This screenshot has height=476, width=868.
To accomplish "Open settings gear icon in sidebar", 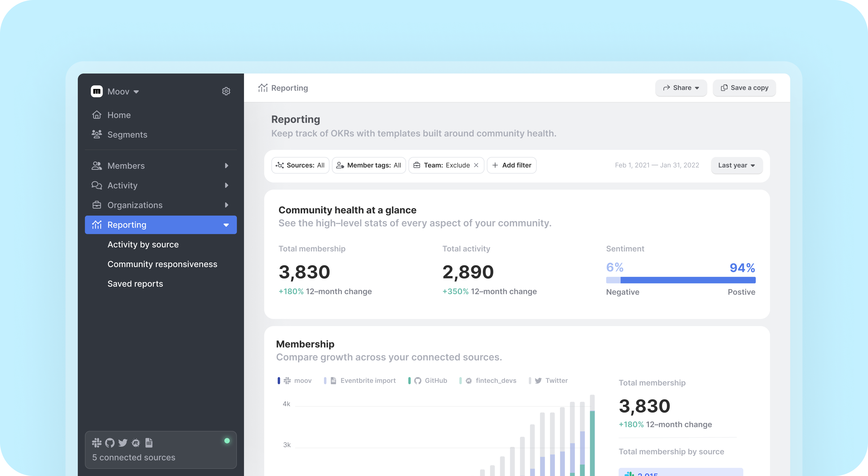I will (226, 91).
